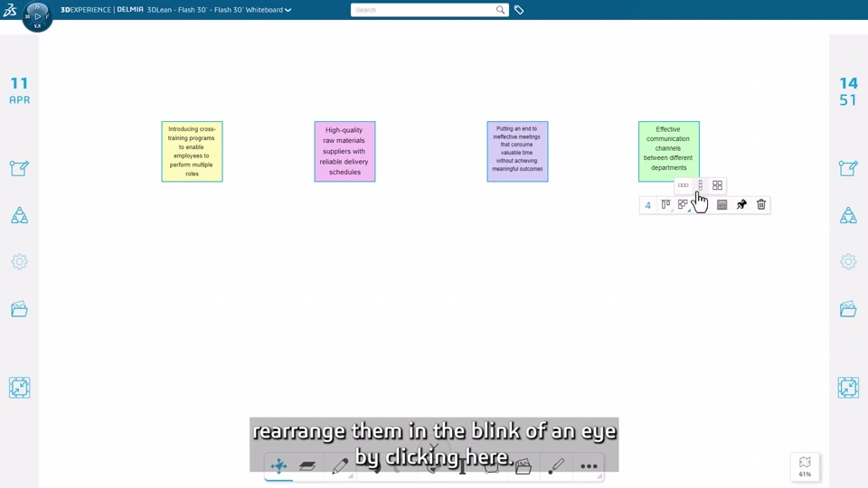The height and width of the screenshot is (488, 868).
Task: Open the 3DEXPERIENCE compass
Action: coord(37,15)
